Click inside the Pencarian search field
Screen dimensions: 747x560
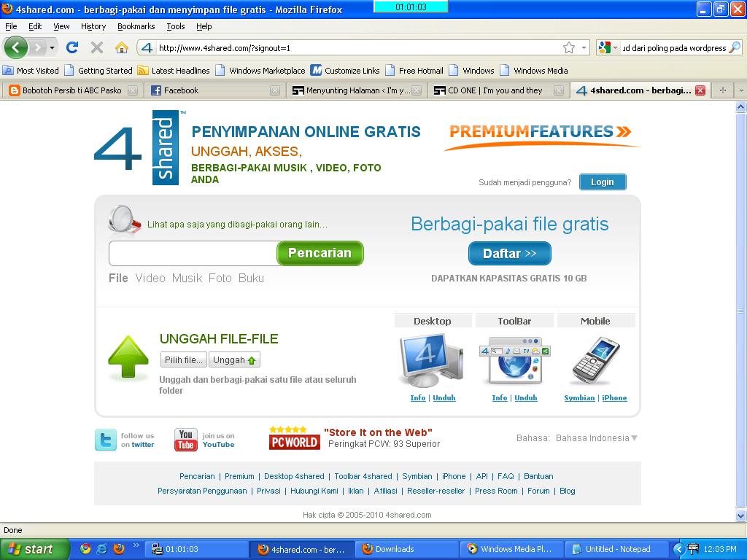click(190, 253)
